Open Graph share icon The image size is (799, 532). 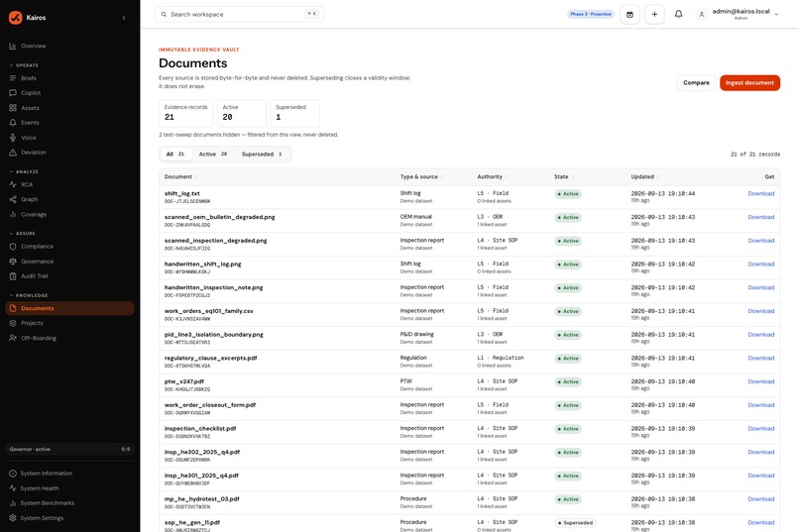point(13,199)
